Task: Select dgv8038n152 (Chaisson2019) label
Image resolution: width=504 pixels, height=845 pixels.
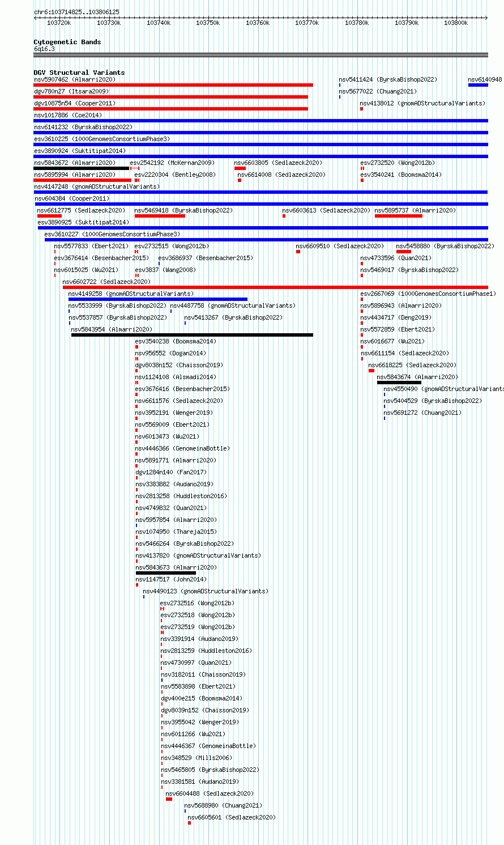Action: (179, 366)
